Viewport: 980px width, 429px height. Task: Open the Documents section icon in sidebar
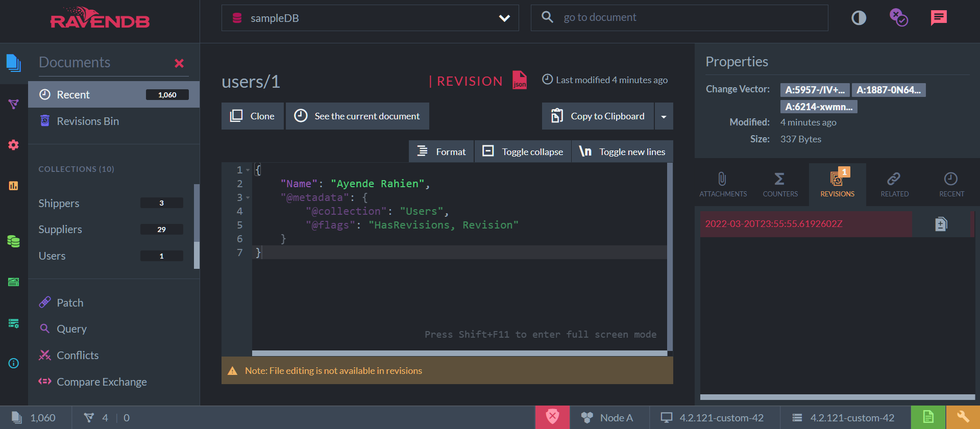(x=14, y=63)
